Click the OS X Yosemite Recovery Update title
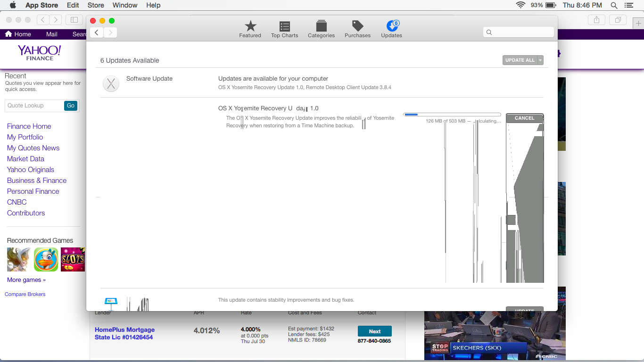This screenshot has height=362, width=644. tap(268, 108)
